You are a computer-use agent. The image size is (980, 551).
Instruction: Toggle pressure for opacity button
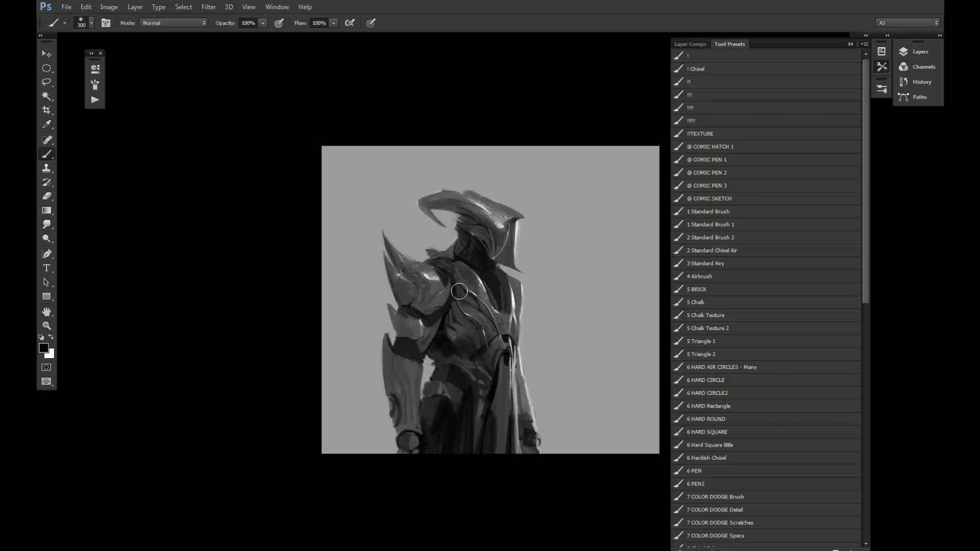[x=279, y=23]
